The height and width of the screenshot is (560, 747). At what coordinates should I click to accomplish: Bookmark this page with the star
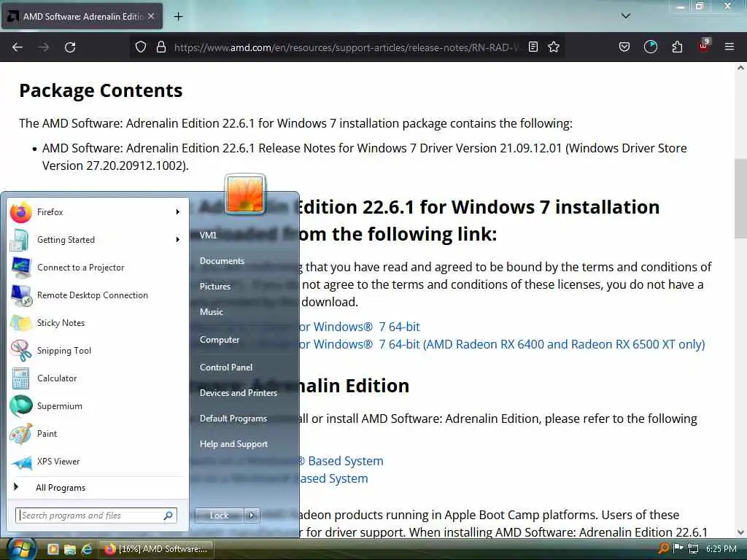tap(554, 47)
